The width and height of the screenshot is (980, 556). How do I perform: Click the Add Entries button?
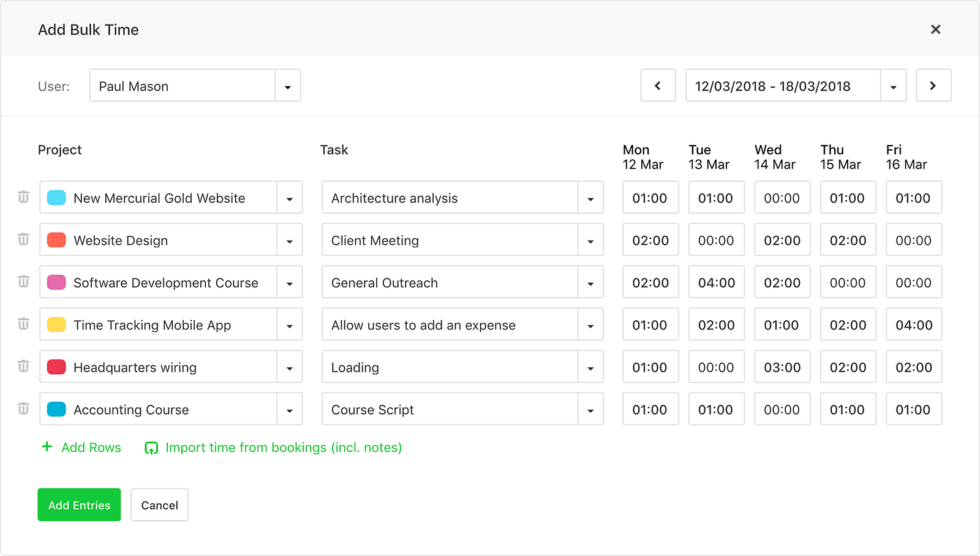79,505
